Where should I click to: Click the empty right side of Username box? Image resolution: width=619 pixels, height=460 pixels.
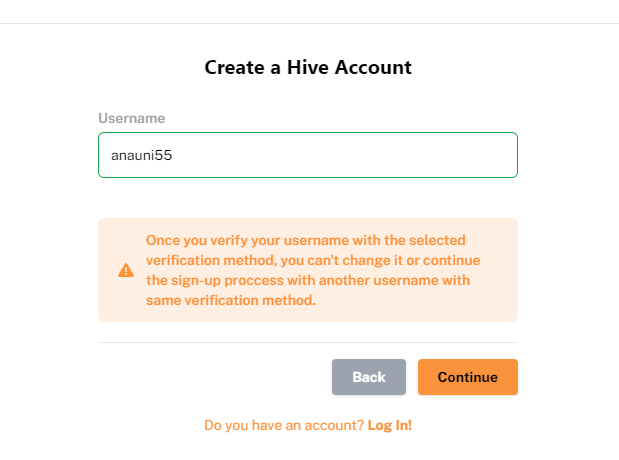[395, 155]
